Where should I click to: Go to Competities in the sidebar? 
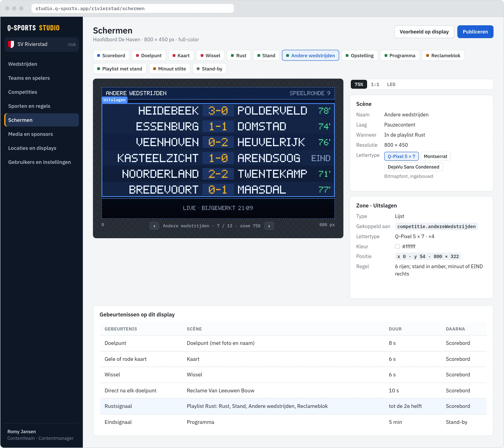pyautogui.click(x=41, y=92)
